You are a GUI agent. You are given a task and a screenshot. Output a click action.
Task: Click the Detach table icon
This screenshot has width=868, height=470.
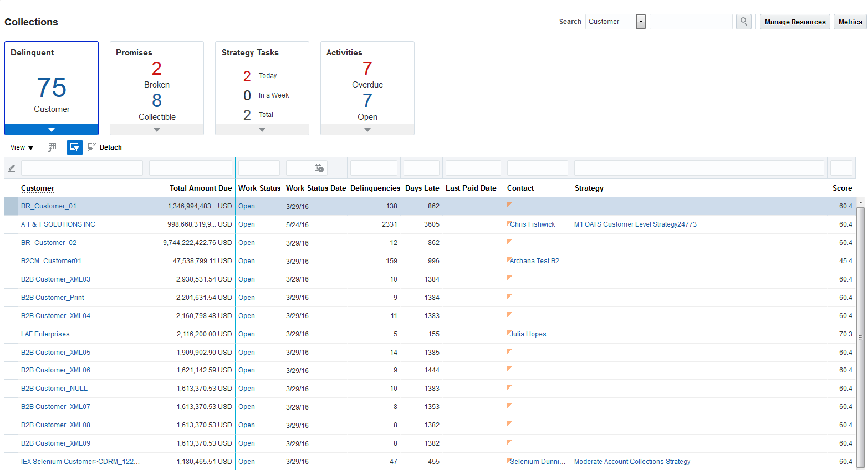pyautogui.click(x=92, y=147)
